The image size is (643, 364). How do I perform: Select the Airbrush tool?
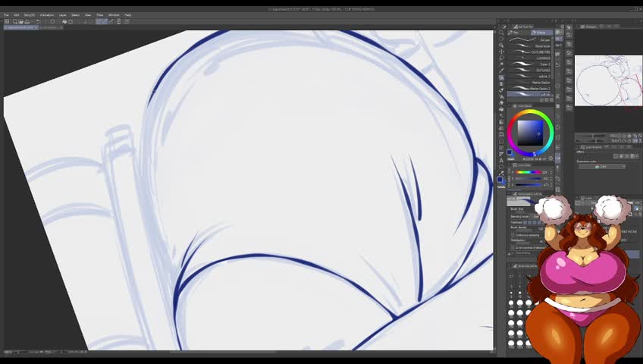click(x=501, y=97)
